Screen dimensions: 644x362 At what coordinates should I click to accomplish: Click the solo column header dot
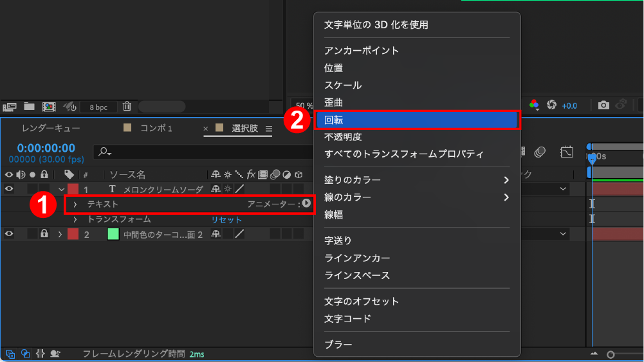[x=32, y=175]
